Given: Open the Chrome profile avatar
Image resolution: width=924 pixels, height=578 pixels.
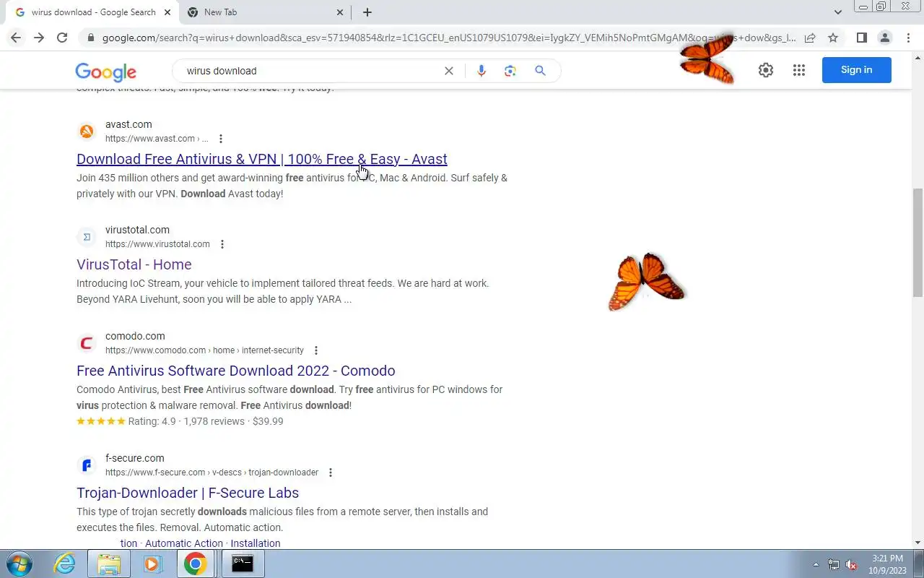Looking at the screenshot, I should point(884,38).
